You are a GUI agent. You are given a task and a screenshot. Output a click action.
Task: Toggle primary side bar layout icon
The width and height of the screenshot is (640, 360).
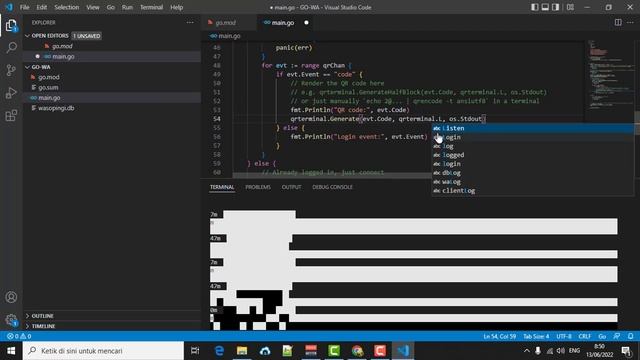534,7
